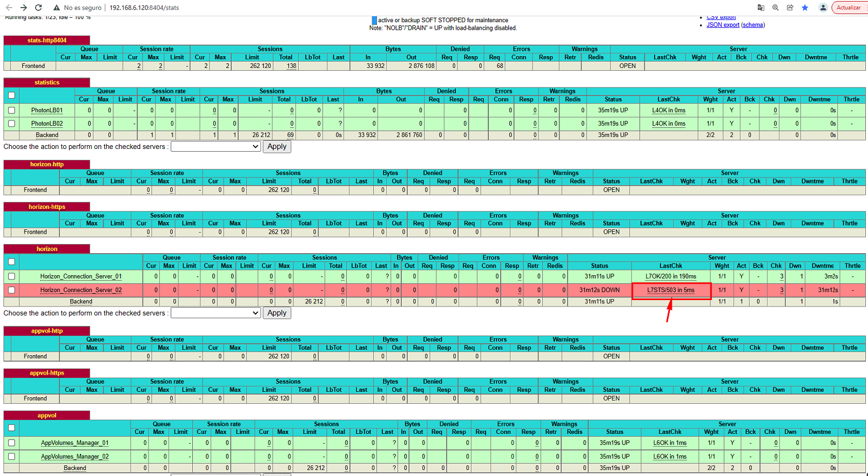Click the appvol-https Frontend row label
Screen dimensions: 868x476
tap(35, 398)
